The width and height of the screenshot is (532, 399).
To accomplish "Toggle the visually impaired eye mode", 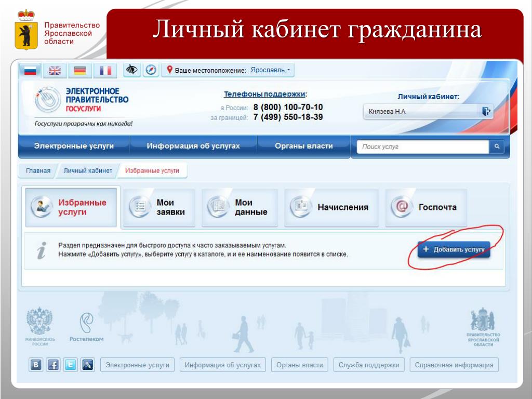I will click(x=133, y=70).
